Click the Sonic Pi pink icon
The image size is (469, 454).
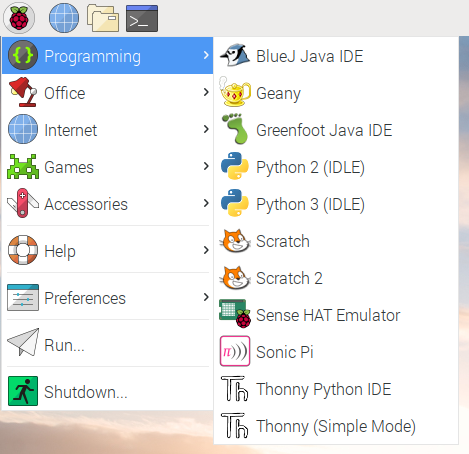(x=235, y=351)
